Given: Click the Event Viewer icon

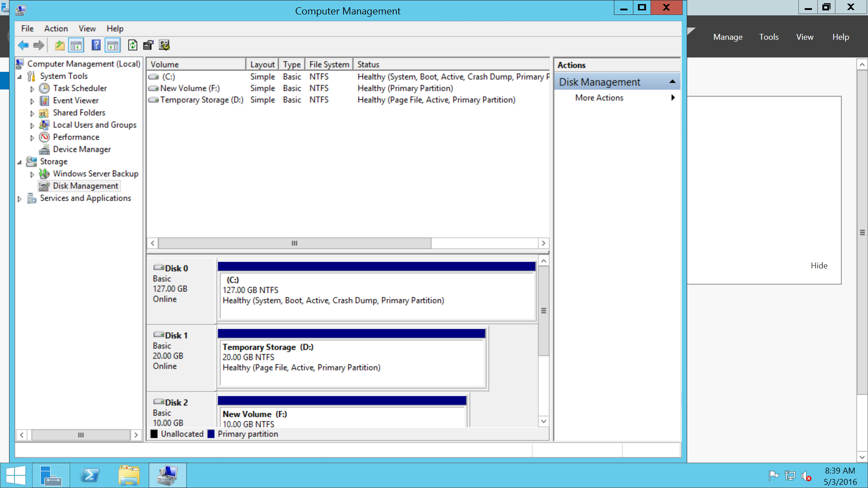Looking at the screenshot, I should click(44, 100).
